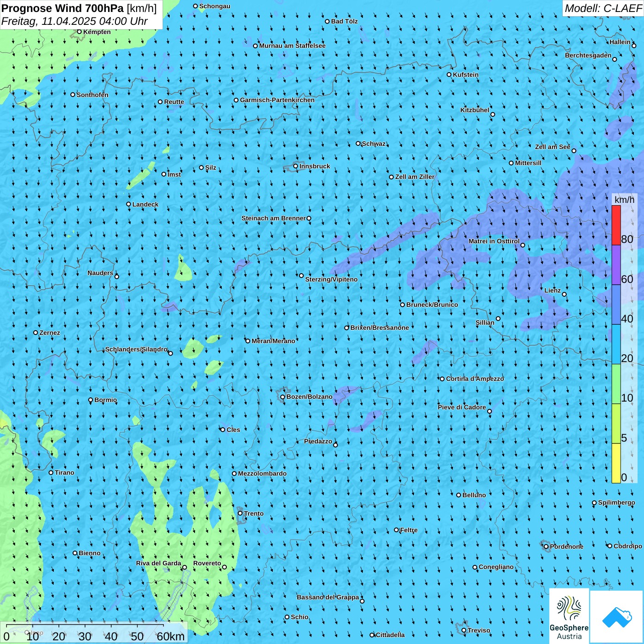This screenshot has height=644, width=644.
Task: Click the 'Bienno' label
Action: [90, 553]
